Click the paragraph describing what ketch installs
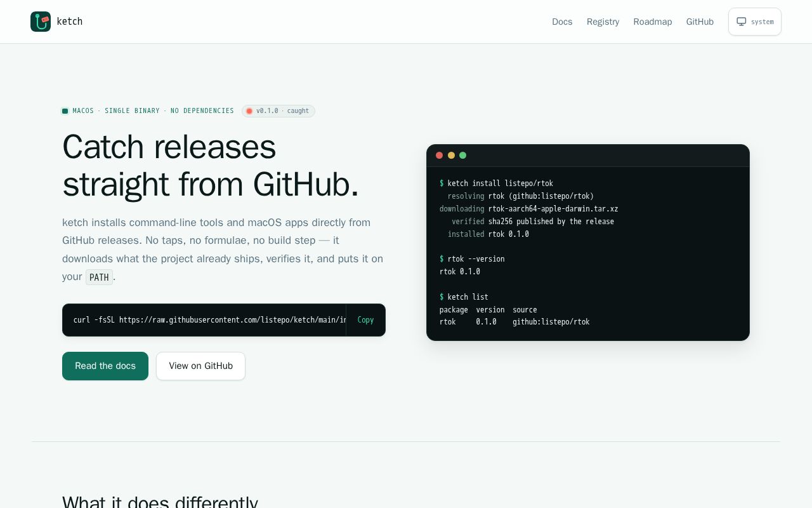Screen dimensions: 812x508 tap(223, 250)
